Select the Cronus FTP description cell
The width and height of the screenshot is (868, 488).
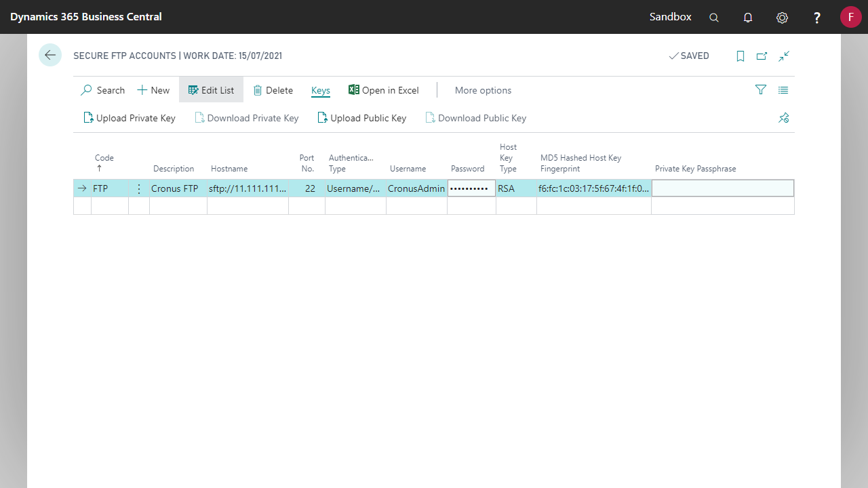coord(178,188)
